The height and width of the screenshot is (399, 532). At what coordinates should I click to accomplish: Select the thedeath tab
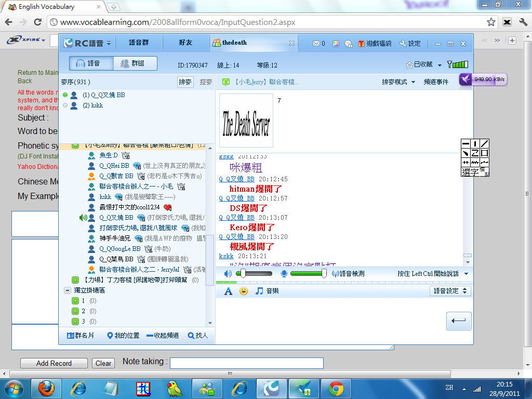point(253,43)
